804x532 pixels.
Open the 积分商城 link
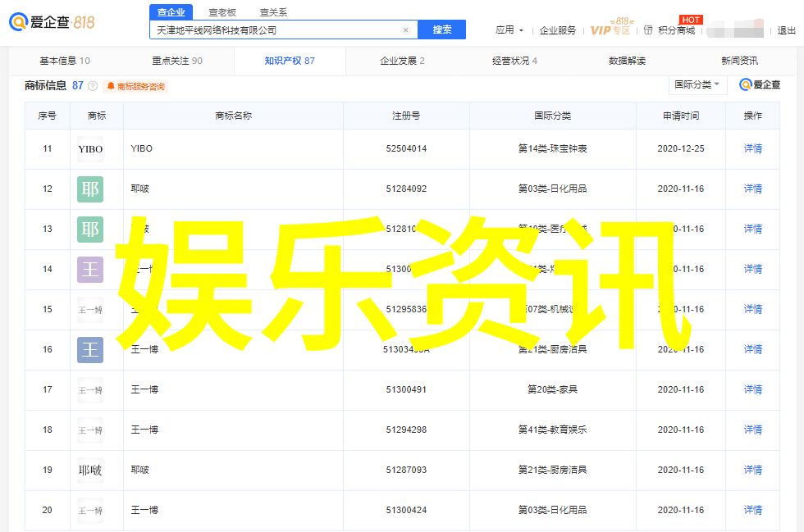pos(676,30)
